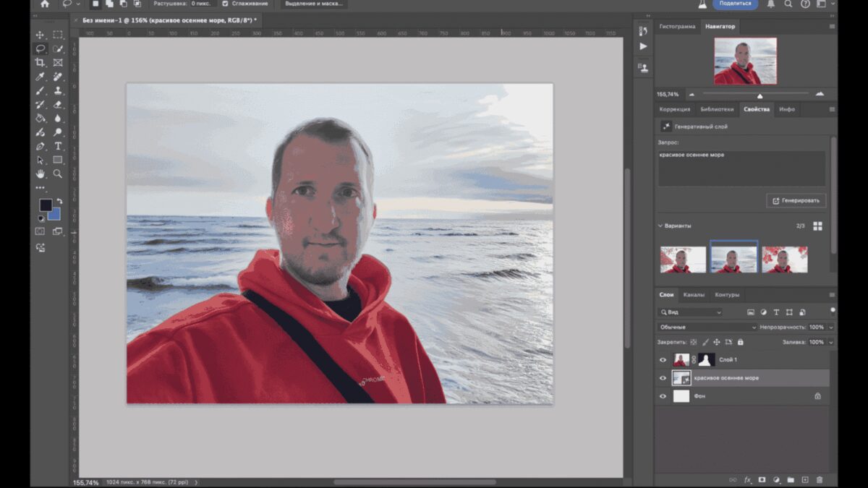The width and height of the screenshot is (868, 488).
Task: Click the Поделиться button
Action: click(x=735, y=4)
